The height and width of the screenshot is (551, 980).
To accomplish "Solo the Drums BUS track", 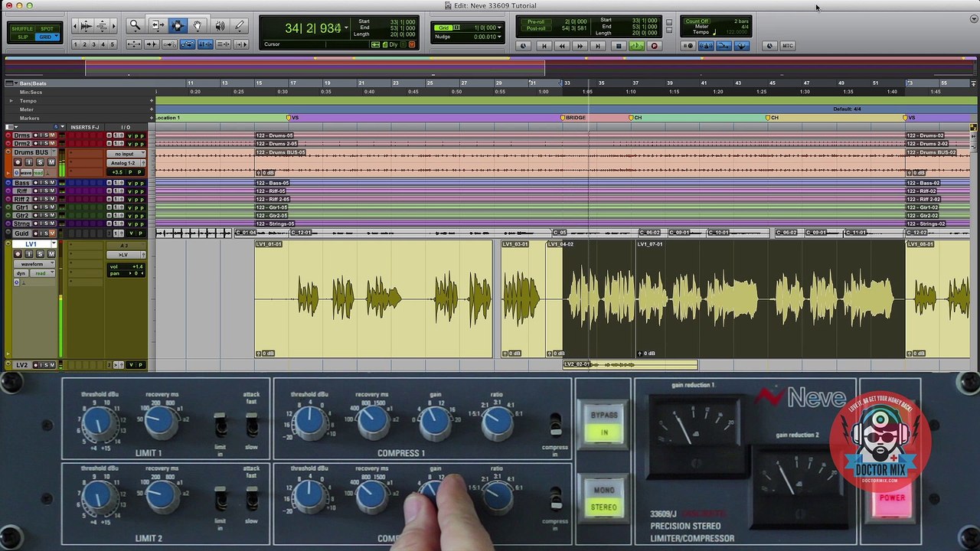I will click(41, 162).
